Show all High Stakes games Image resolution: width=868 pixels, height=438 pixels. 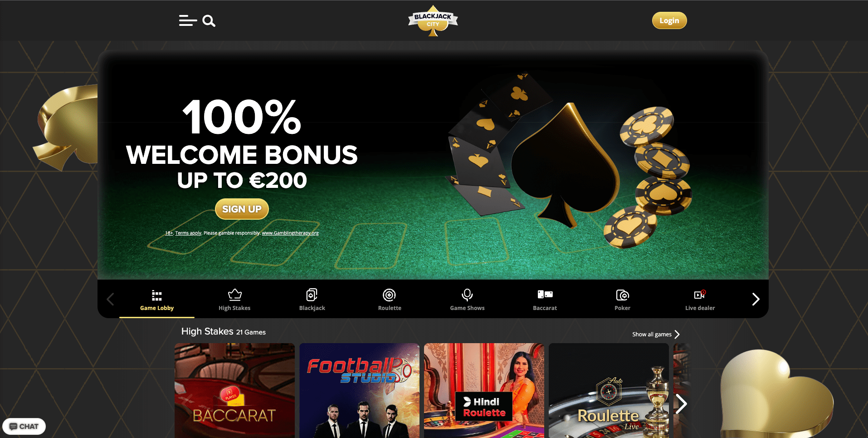(x=656, y=334)
